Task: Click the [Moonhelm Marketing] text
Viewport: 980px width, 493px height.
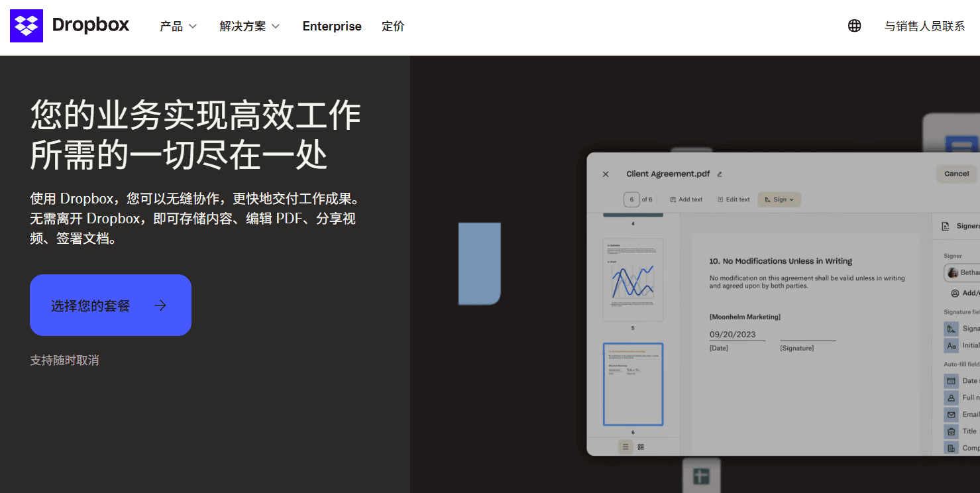Action: point(745,317)
